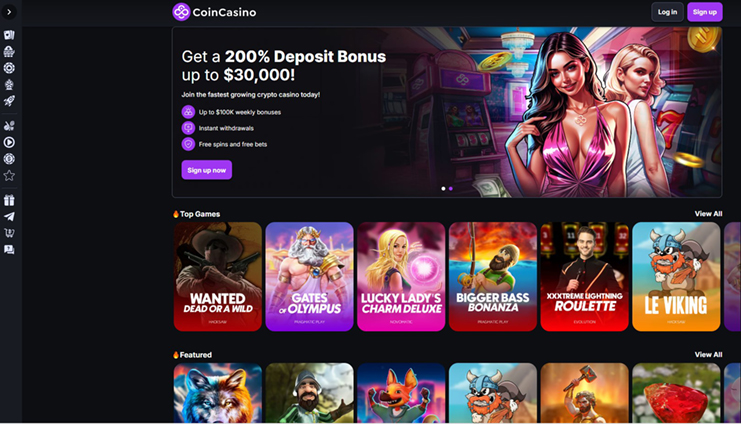The height and width of the screenshot is (424, 741).
Task: Create an account with the top Sign up button
Action: pyautogui.click(x=705, y=12)
